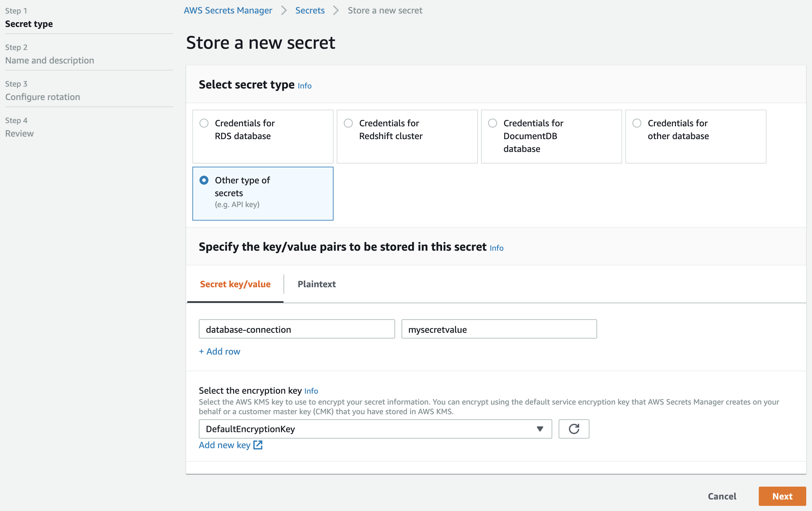
Task: Select Credentials for other database radio
Action: [637, 123]
